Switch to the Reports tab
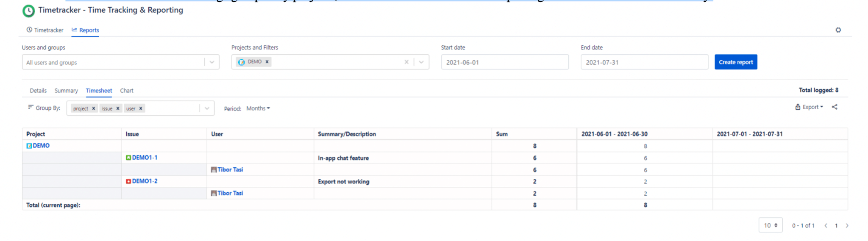868x241 pixels. coord(85,30)
